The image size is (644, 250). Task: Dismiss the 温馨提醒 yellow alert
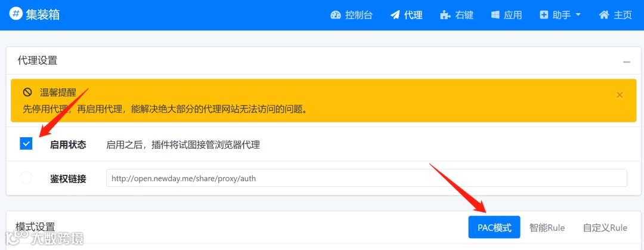click(x=620, y=95)
